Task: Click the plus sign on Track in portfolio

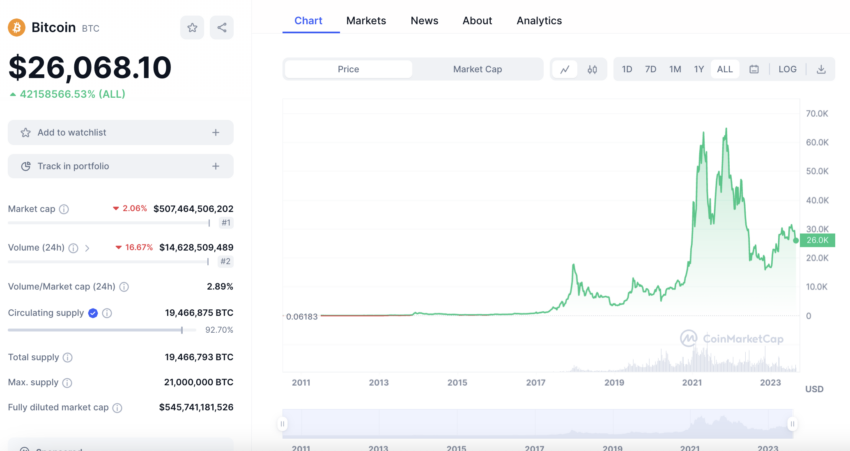Action: pyautogui.click(x=216, y=166)
